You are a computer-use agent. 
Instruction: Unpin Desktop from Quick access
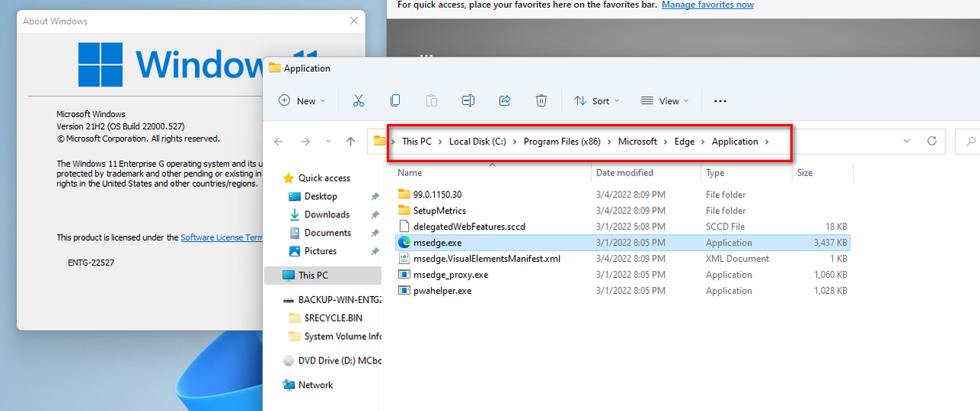(x=374, y=197)
